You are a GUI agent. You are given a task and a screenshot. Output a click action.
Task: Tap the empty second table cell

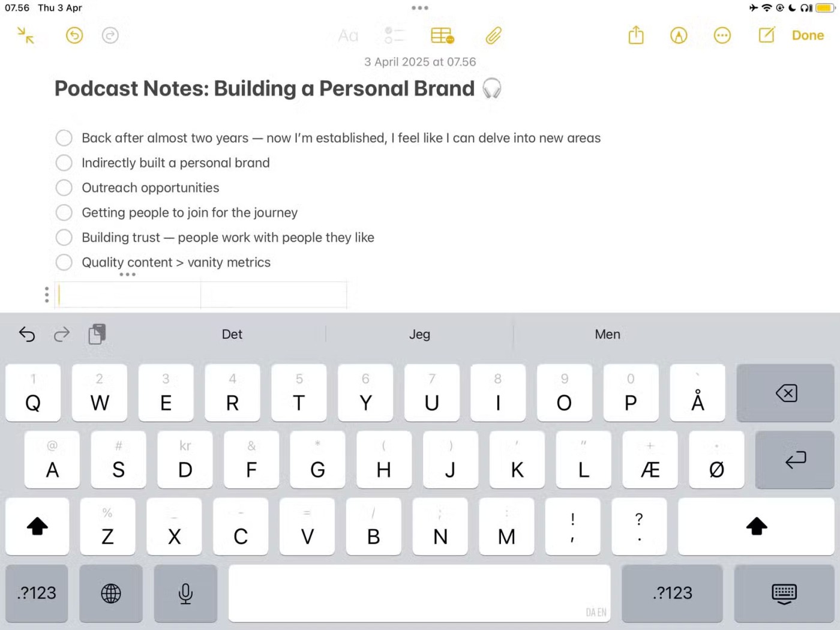[x=274, y=295]
